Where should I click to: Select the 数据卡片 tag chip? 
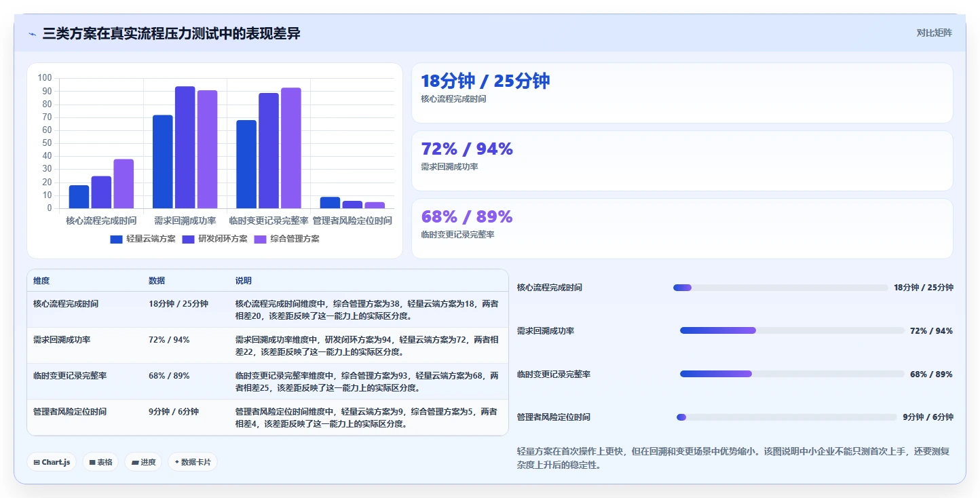click(x=193, y=462)
